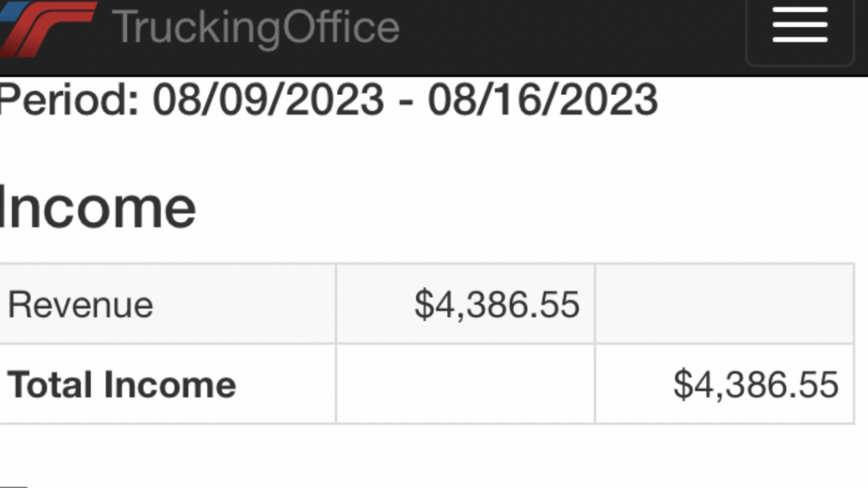Click the TruckingOffice brand name

point(256,27)
